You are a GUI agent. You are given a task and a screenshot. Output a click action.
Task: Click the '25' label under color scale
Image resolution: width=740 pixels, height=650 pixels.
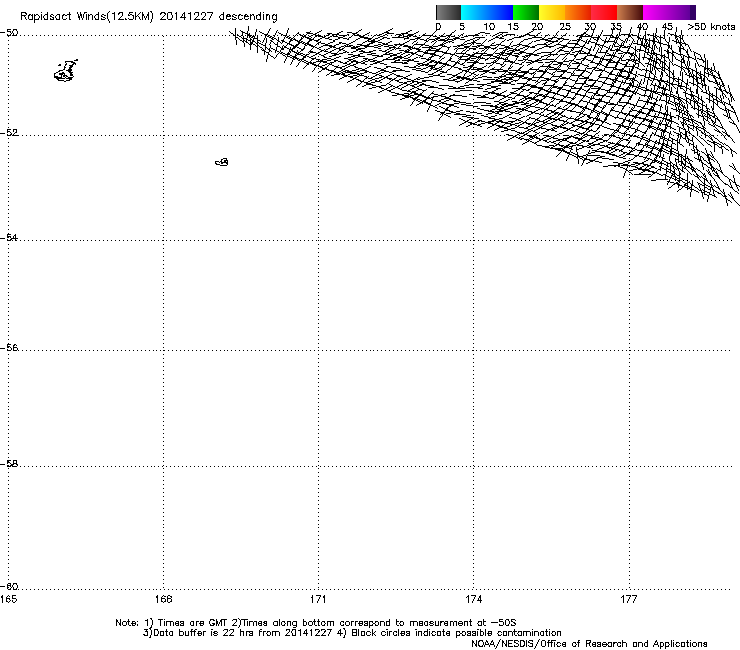pos(565,27)
